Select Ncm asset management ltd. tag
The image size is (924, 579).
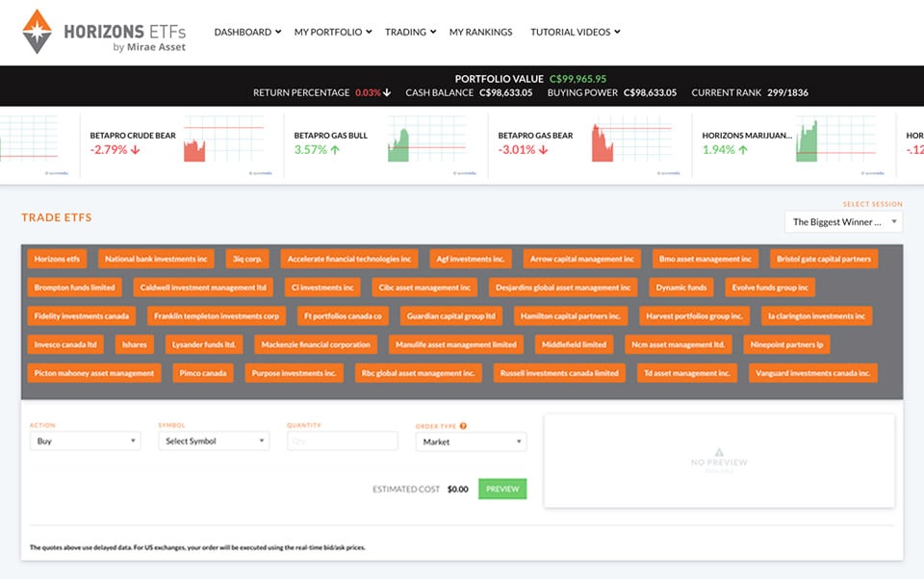click(x=679, y=344)
